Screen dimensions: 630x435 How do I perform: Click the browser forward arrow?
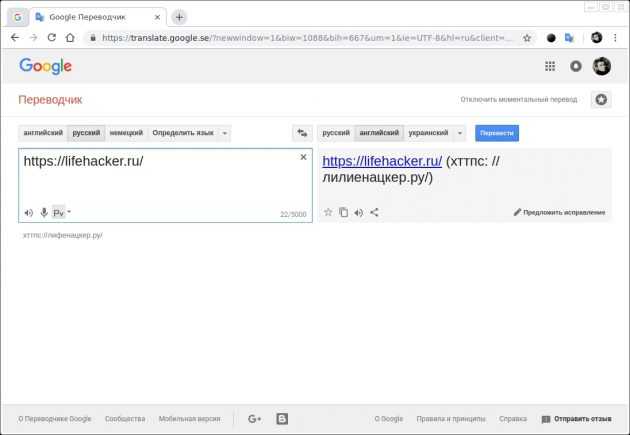tap(34, 38)
